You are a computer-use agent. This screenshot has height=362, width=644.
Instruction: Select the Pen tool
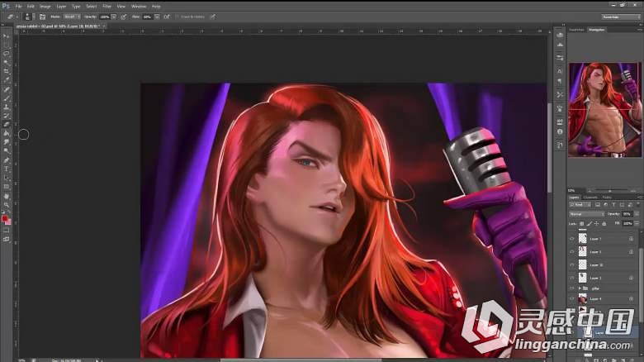pyautogui.click(x=6, y=160)
